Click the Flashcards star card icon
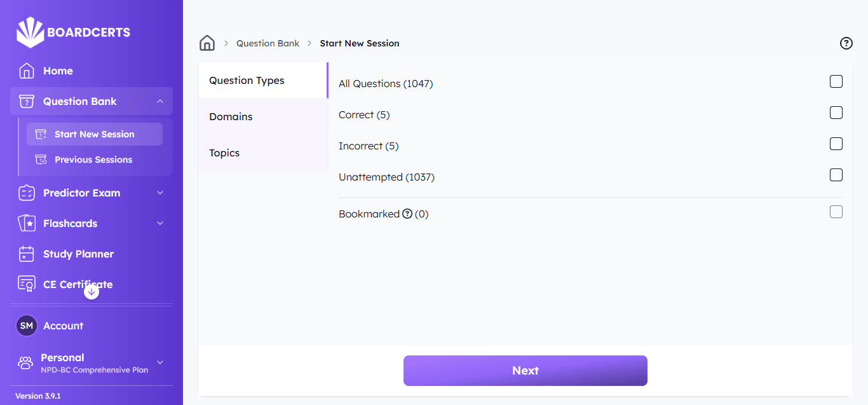Screen dimensions: 868x405 27,223
